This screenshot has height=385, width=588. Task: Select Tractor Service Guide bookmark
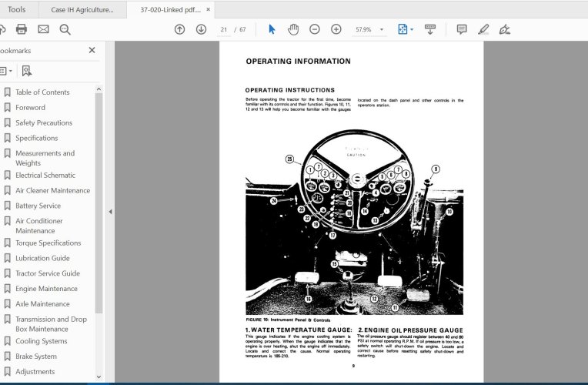click(48, 273)
